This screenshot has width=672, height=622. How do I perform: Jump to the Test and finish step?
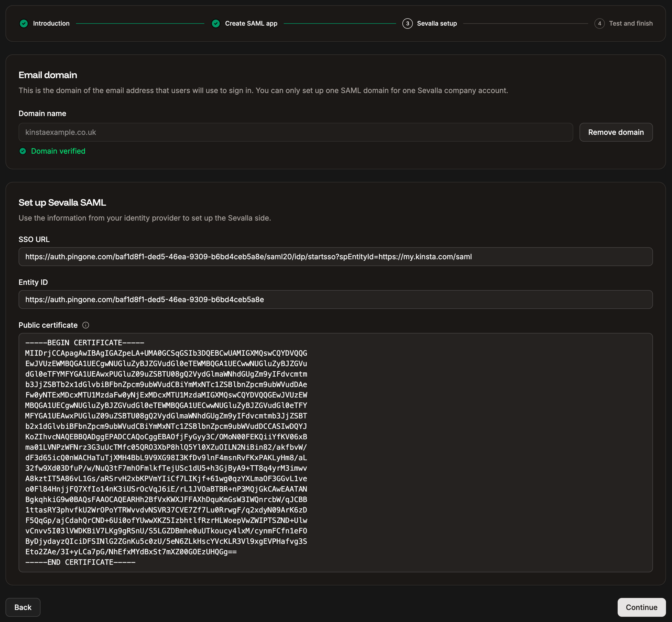[631, 24]
